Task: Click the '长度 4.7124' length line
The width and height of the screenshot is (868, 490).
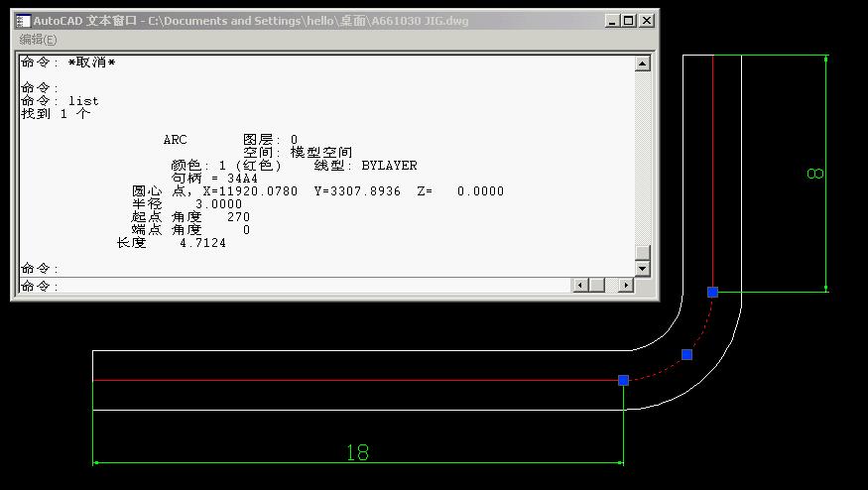Action: (172, 242)
